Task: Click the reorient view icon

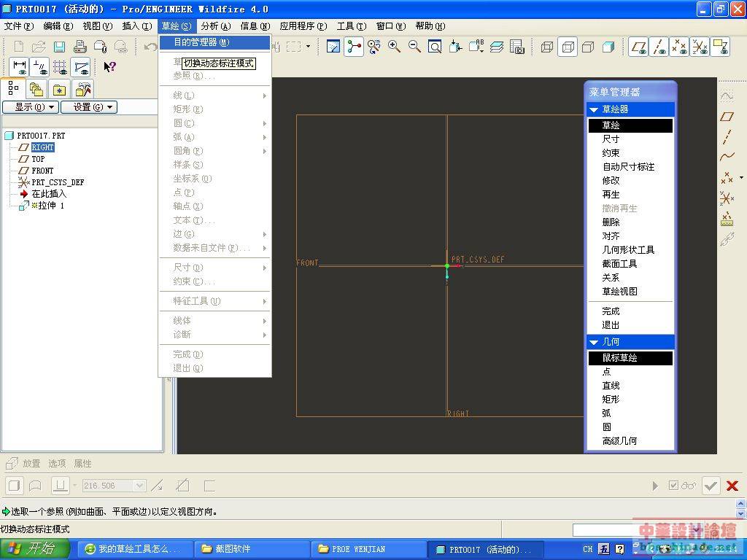Action: tap(456, 47)
